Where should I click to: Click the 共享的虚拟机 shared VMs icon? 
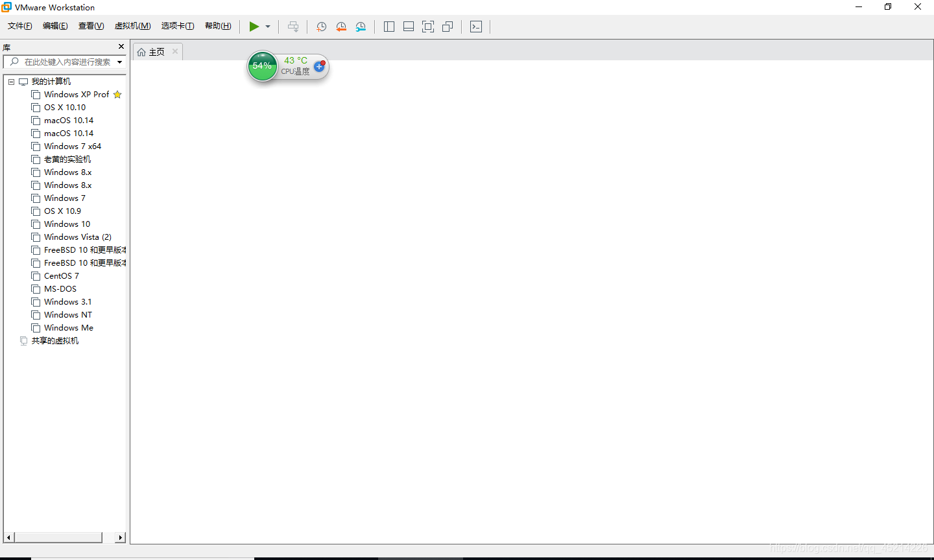(24, 341)
